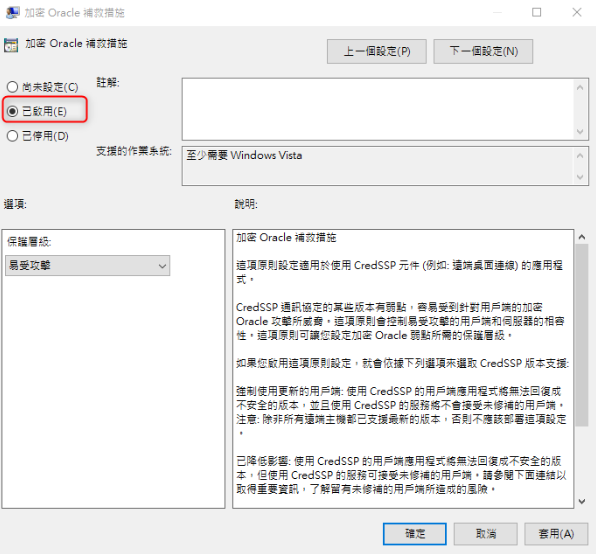
Task: Click the comment box scroll down arrow
Action: 580,131
